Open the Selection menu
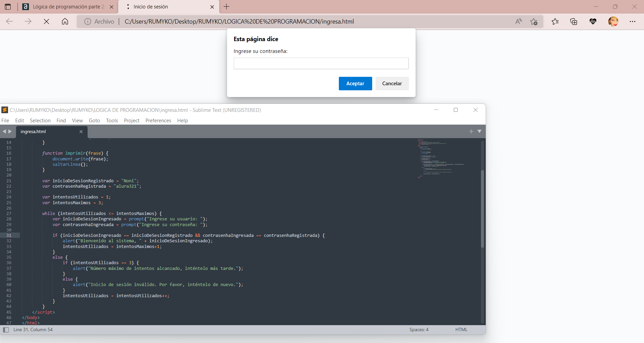The image size is (644, 343). click(40, 121)
